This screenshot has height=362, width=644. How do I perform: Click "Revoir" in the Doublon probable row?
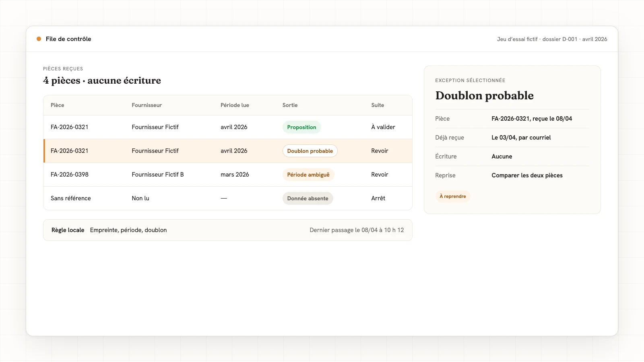380,151
